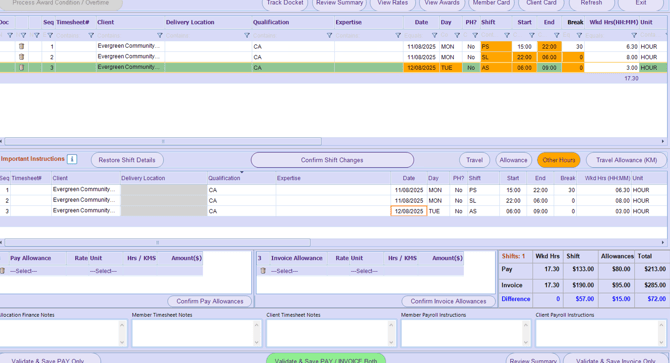The height and width of the screenshot is (363, 670).
Task: Open Pay Allowance —Select— dropdown
Action: pyautogui.click(x=37, y=271)
